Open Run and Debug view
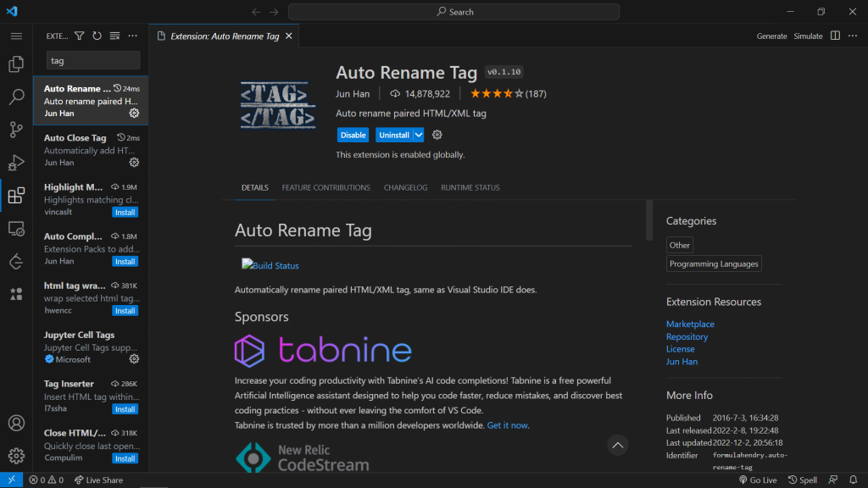Image resolution: width=868 pixels, height=488 pixels. coord(16,163)
